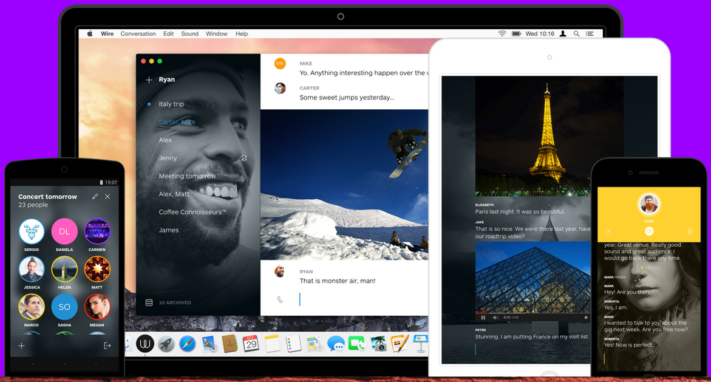Add people with plus on Android phone
This screenshot has width=711, height=382.
coord(21,346)
